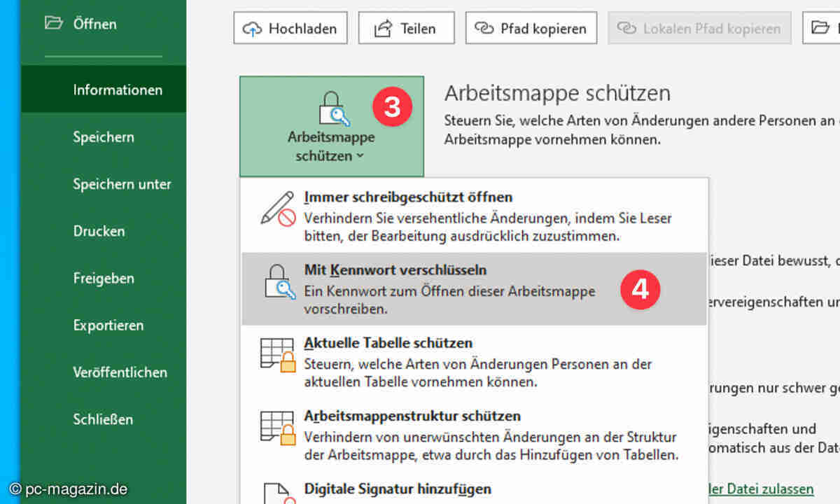Click the pencil icon for Immer schreibgeschützt öffnen
840x504 pixels.
278,208
